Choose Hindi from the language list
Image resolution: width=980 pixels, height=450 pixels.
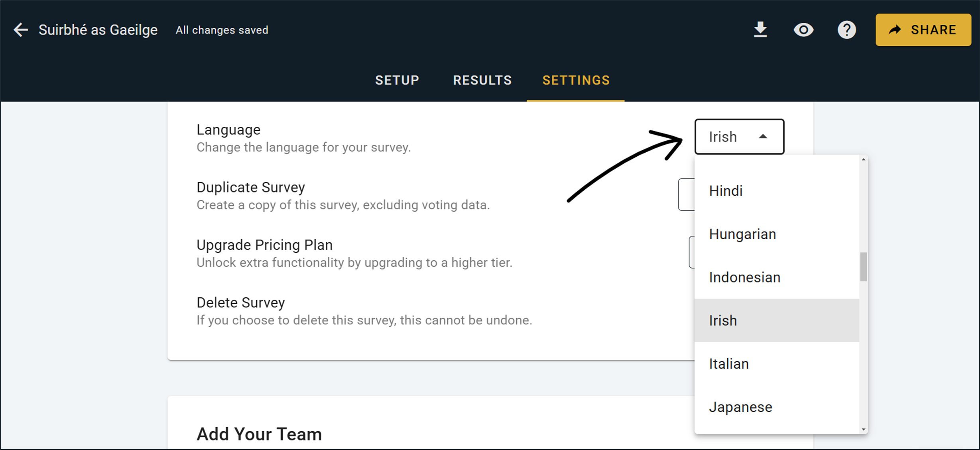726,191
